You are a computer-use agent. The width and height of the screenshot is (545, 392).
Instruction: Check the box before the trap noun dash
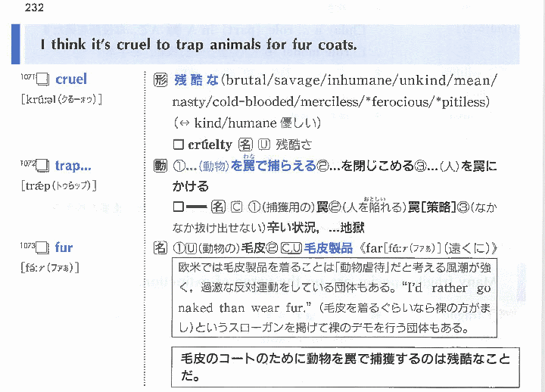pos(179,207)
